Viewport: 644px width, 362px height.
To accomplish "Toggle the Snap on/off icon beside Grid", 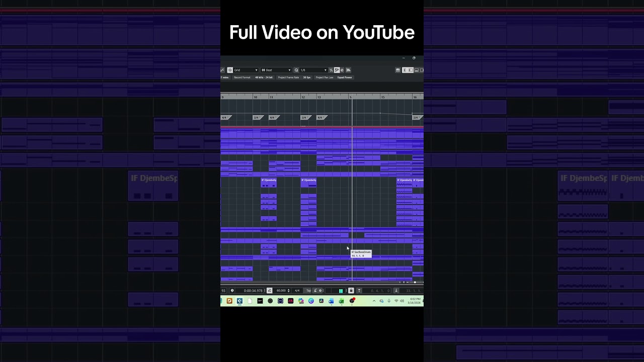I will click(x=230, y=70).
